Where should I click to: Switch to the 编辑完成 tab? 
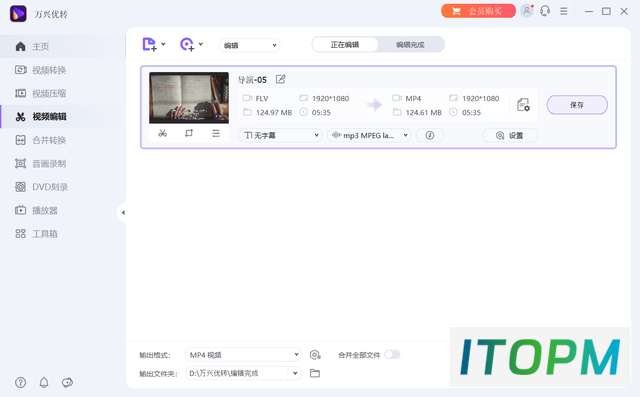[x=410, y=44]
